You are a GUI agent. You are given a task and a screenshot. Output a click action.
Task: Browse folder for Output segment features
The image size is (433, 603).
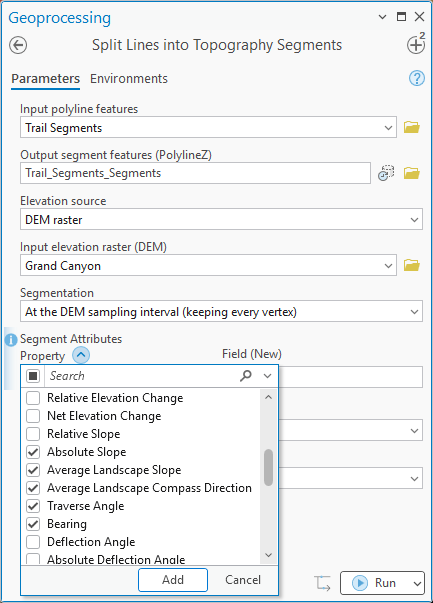[411, 173]
